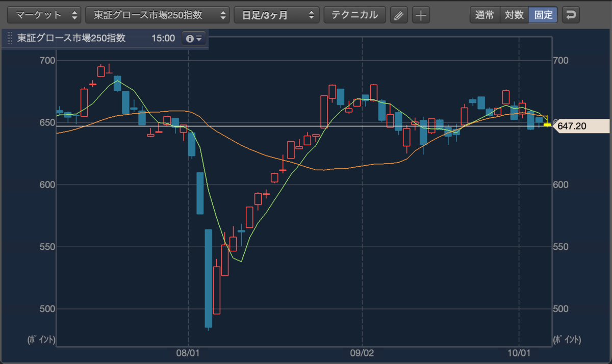Click the 08/01 date label
Image resolution: width=612 pixels, height=364 pixels.
point(188,352)
